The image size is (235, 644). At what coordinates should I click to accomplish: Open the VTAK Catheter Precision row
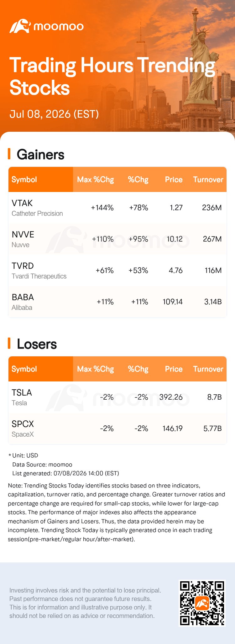pyautogui.click(x=118, y=208)
